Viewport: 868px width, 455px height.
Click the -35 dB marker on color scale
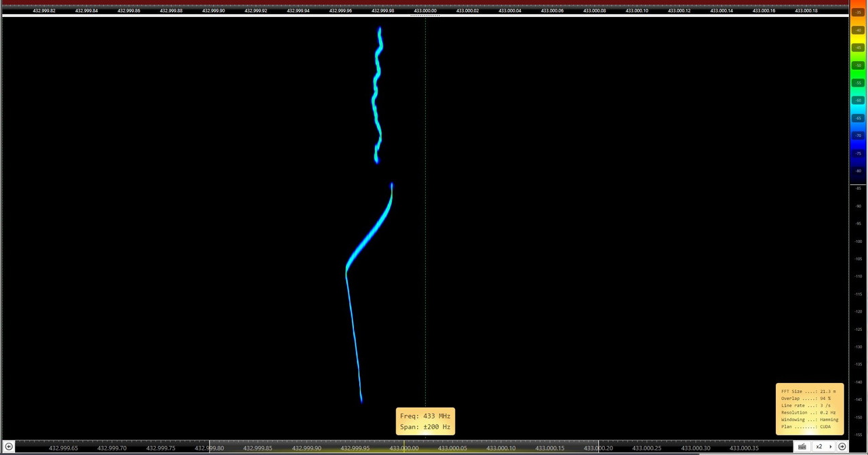[858, 12]
